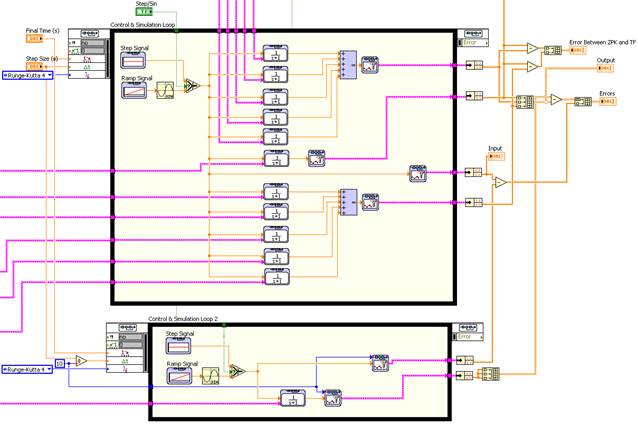Select Build Array node feeding the Errors indicator
The height and width of the screenshot is (425, 638).
pos(583,101)
